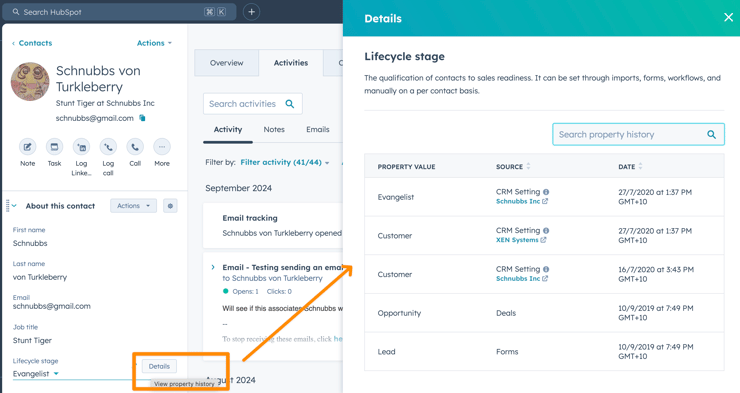Open Schnubbs Inc link in Evangelist row
This screenshot has height=393, width=740.
tap(521, 201)
